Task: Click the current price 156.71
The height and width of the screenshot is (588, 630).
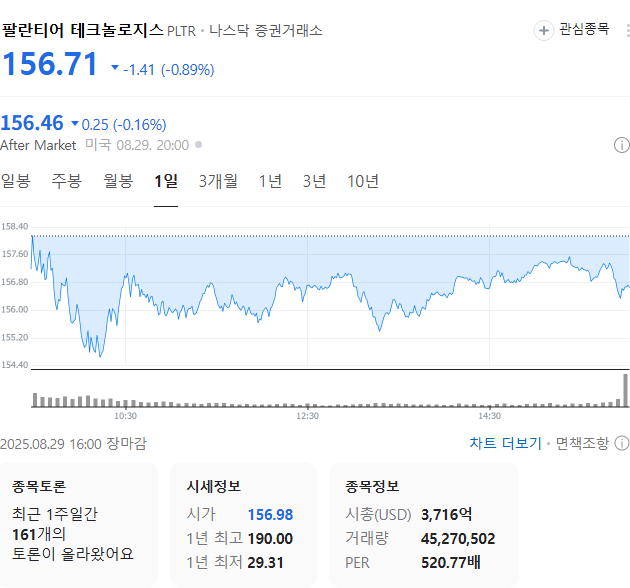Action: [x=50, y=64]
